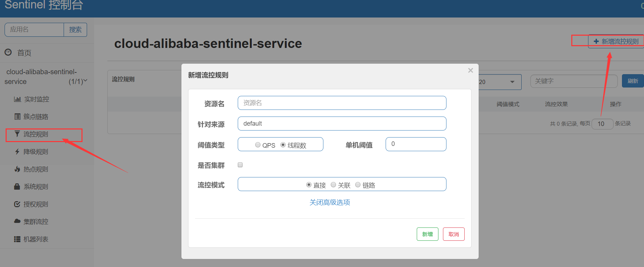The image size is (644, 267).
Task: Click the 新增流控规则 button at top right
Action: click(x=616, y=41)
